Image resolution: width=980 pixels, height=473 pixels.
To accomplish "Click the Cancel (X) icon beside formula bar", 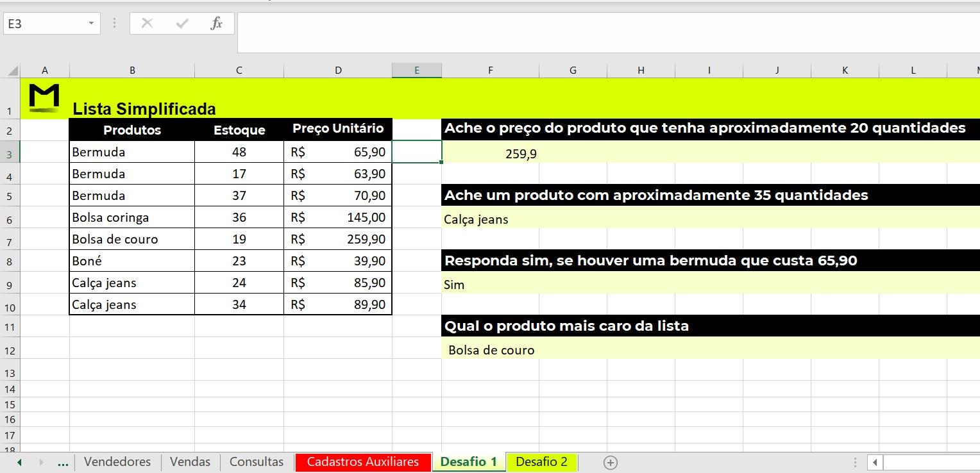I will [x=147, y=23].
